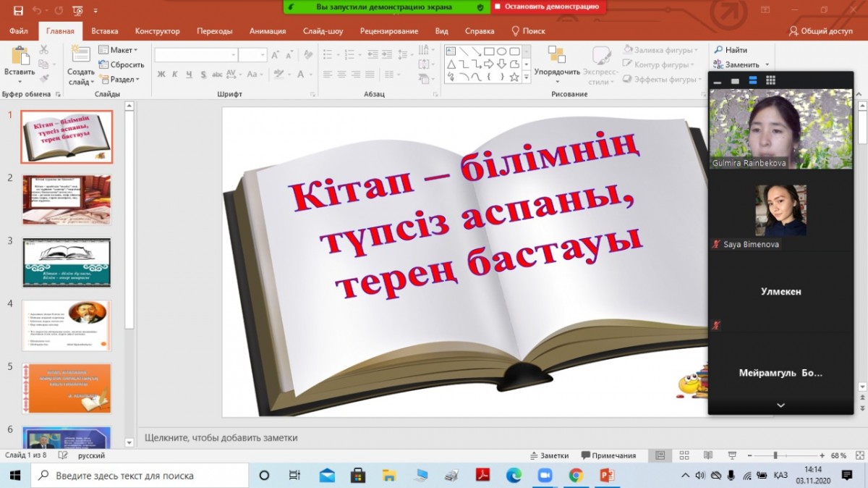Click the Cut scissors icon
The image size is (868, 488).
click(x=44, y=50)
